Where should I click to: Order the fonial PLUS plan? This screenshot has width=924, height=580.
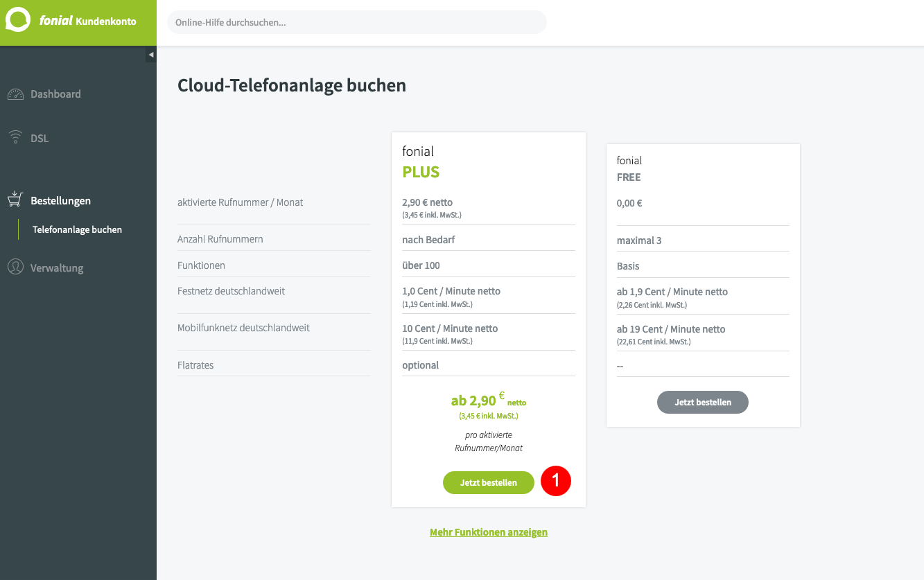(489, 482)
